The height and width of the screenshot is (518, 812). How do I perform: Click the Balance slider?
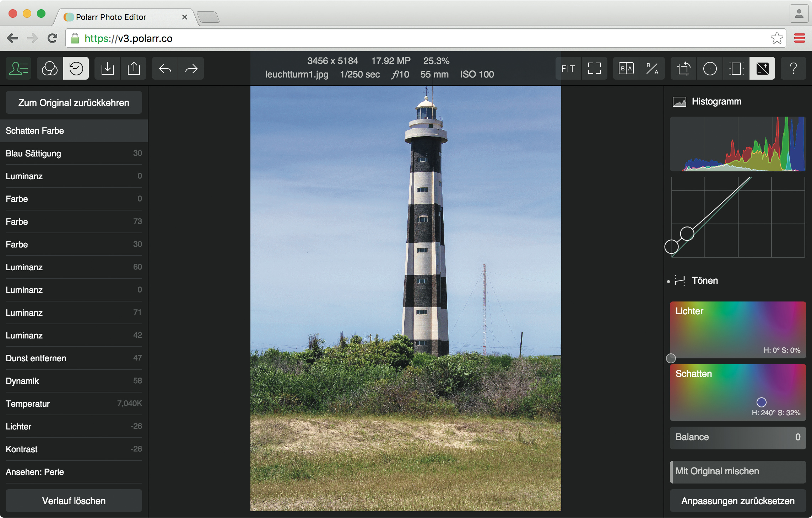pyautogui.click(x=738, y=437)
